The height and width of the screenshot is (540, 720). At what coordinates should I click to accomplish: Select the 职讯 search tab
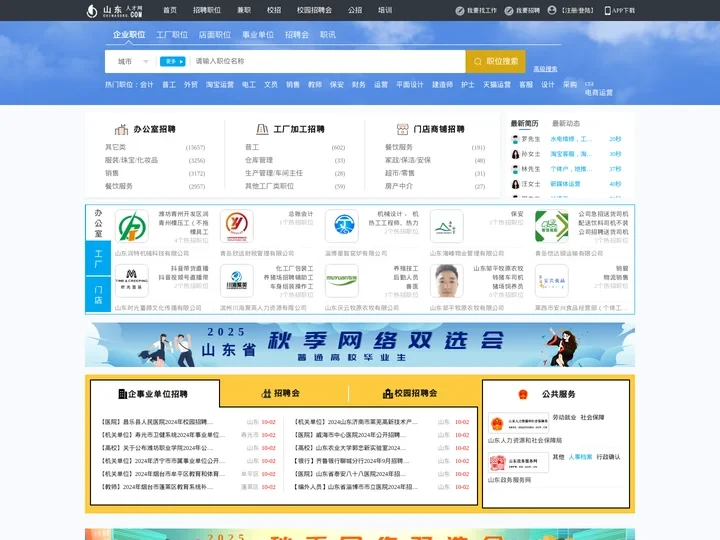click(x=328, y=35)
